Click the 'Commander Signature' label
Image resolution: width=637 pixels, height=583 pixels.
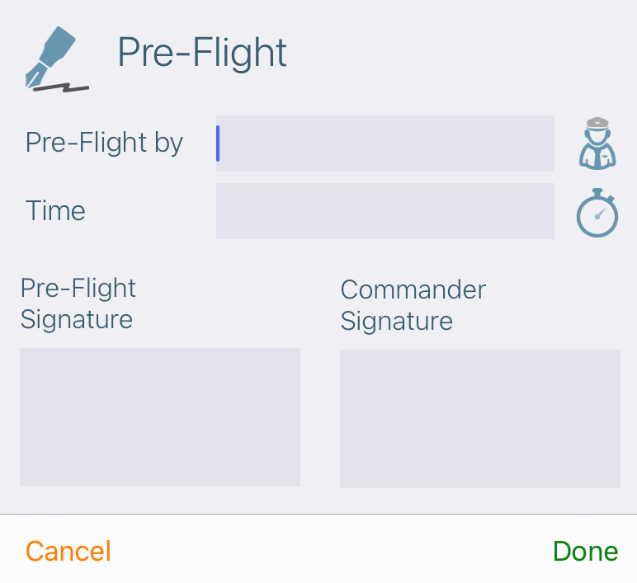click(x=413, y=305)
